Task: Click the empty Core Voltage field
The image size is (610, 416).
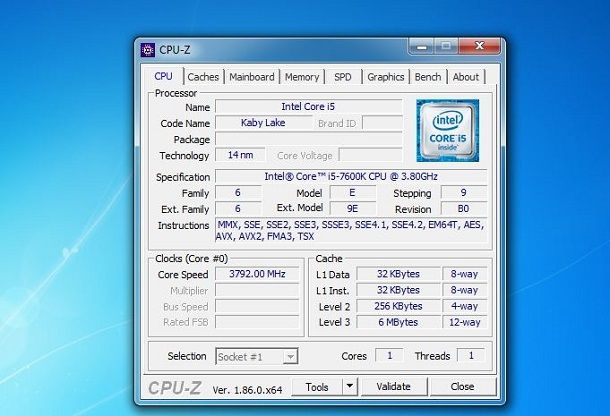Action: coord(371,155)
